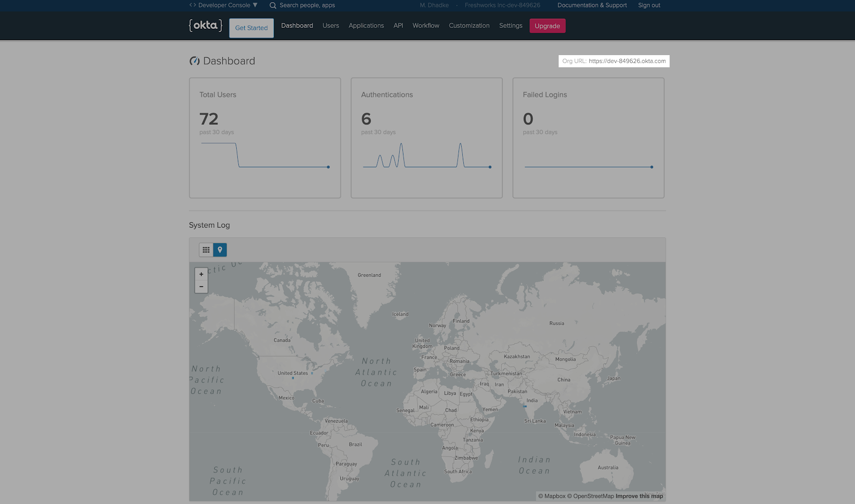
Task: Open the Dashboard menu
Action: [297, 26]
